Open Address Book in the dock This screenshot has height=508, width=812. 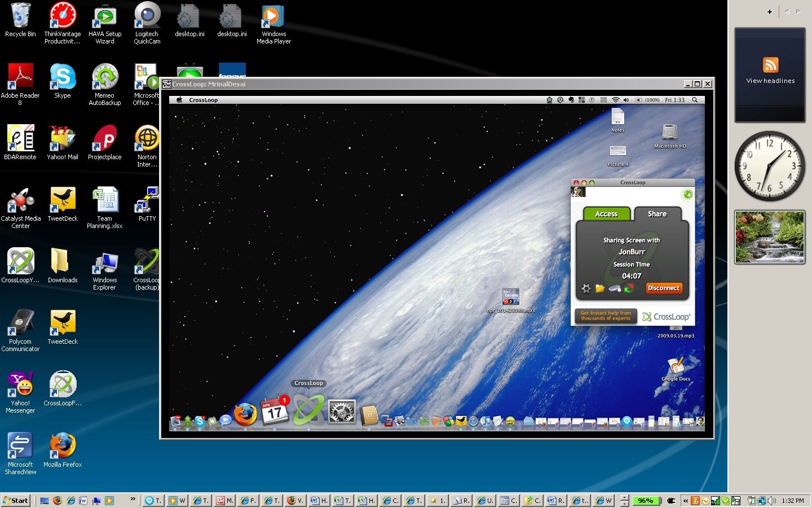coord(369,416)
